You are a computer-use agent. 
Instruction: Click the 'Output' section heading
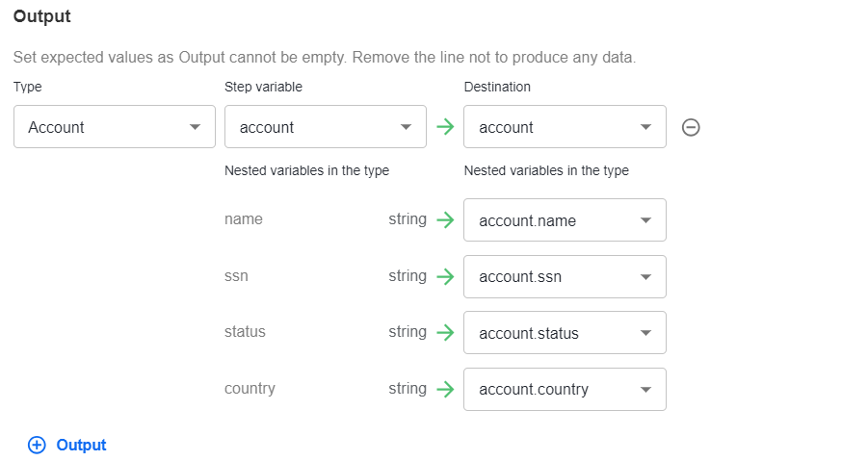(x=42, y=16)
